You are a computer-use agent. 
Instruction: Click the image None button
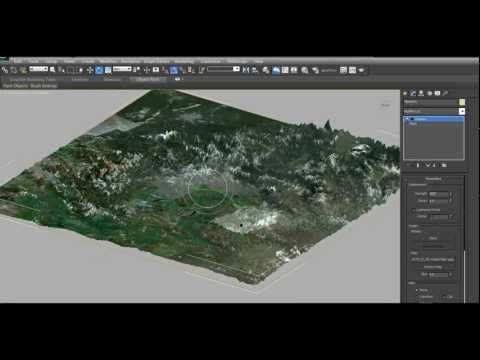(433, 238)
